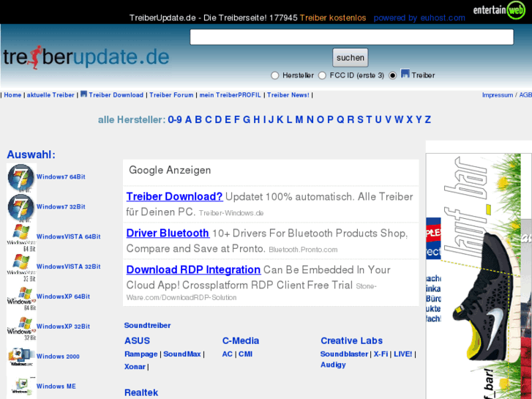Open the WindowsXP 32Bit text link
Screen dimensions: 532x399
coord(63,327)
